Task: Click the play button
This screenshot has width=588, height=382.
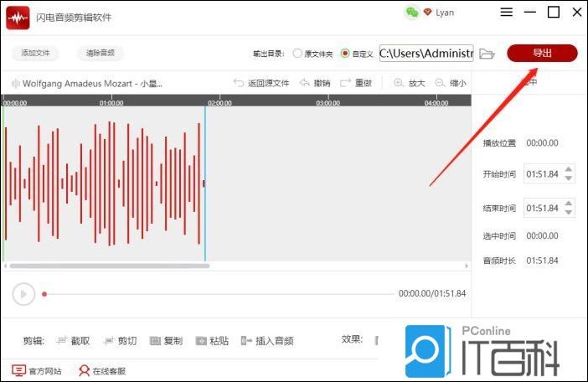Action: [x=23, y=294]
